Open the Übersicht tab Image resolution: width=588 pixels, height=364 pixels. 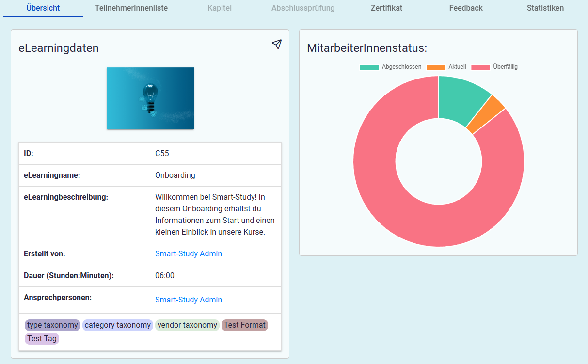[43, 8]
